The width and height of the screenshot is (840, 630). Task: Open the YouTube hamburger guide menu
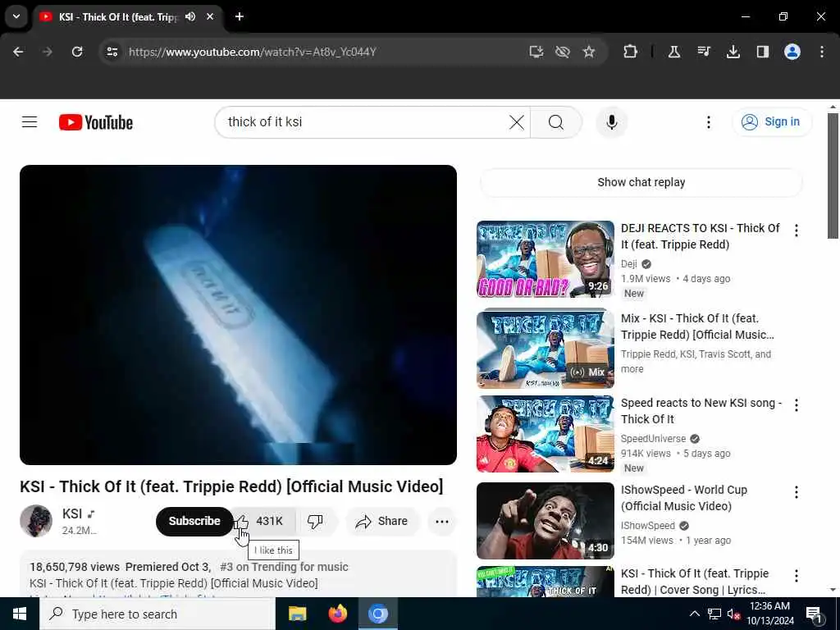(30, 122)
